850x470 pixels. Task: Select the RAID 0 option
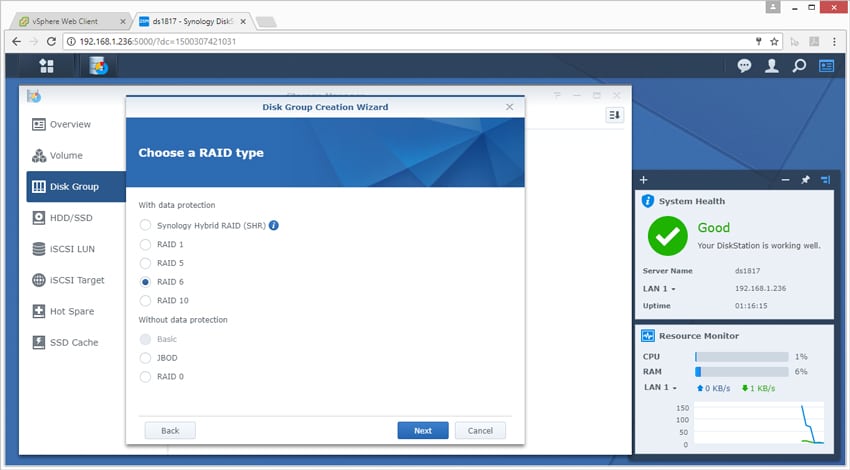coord(145,377)
